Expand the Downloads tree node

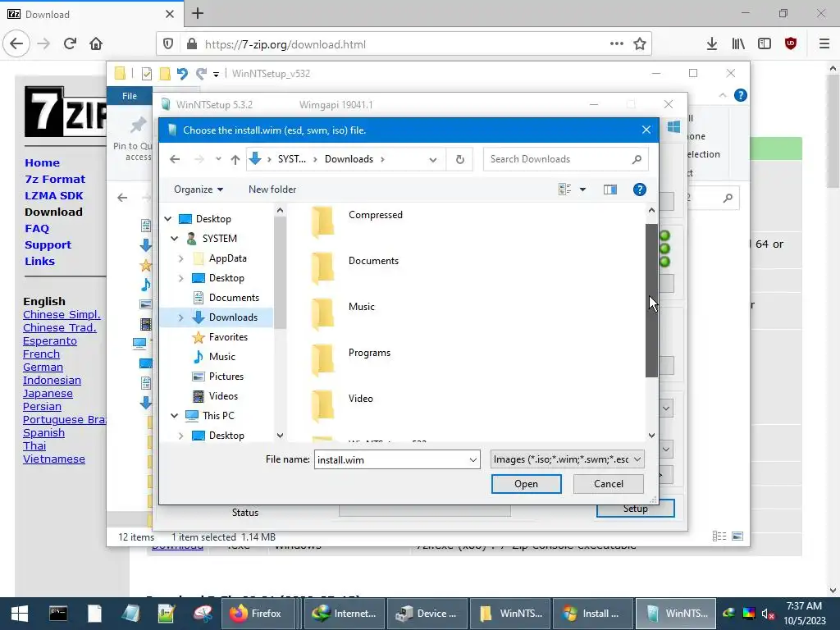pos(181,317)
